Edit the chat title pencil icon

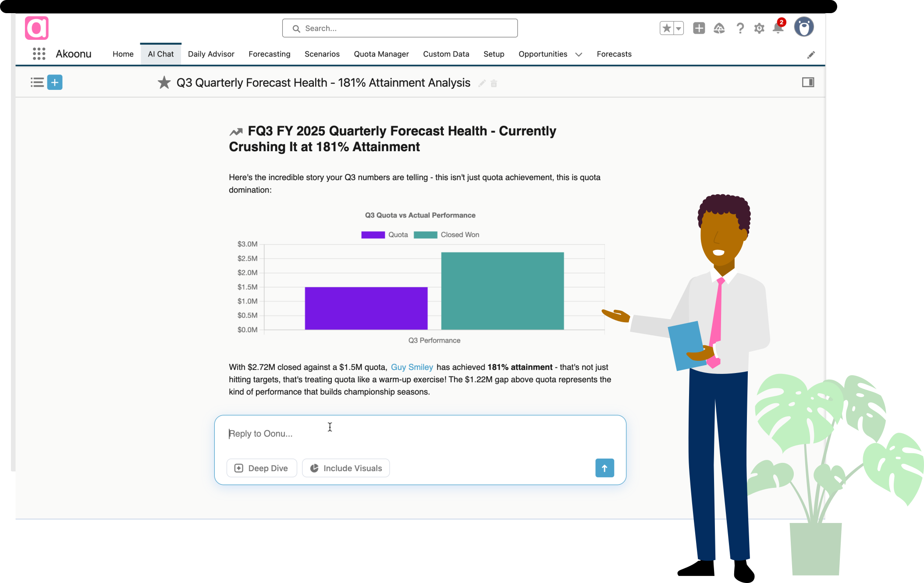point(482,83)
